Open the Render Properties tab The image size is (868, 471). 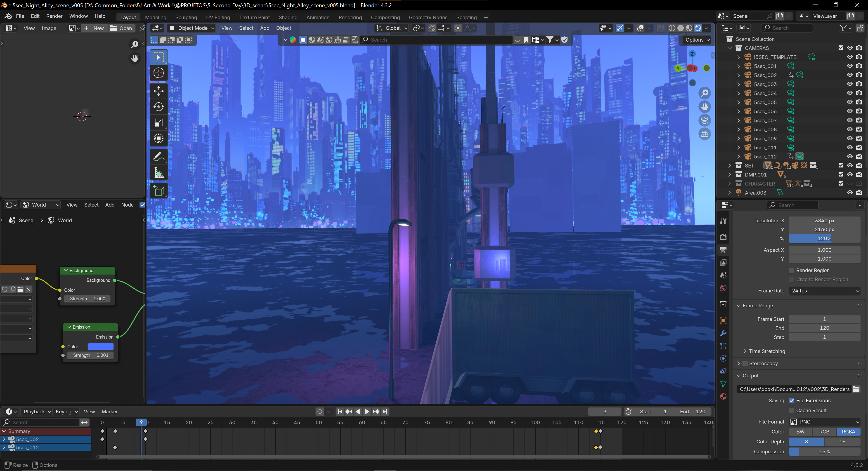tap(724, 237)
